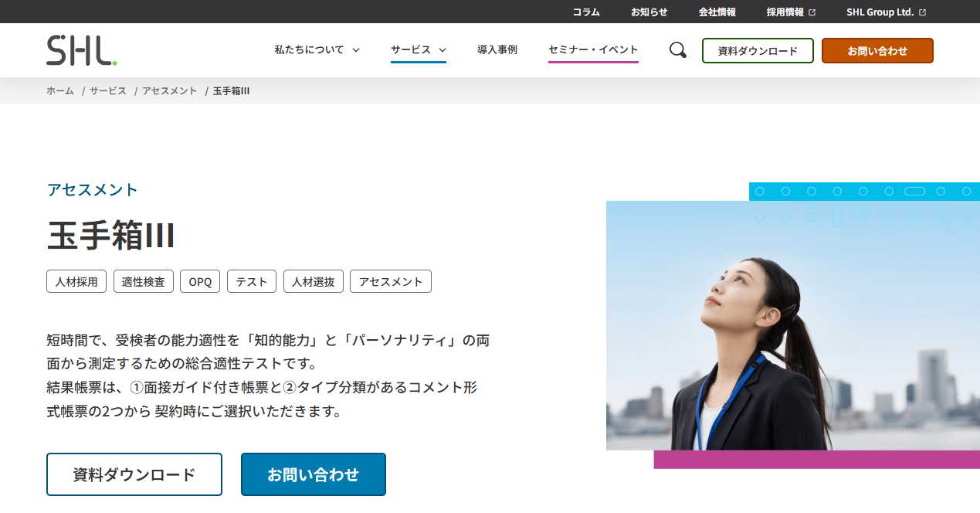Select アセスメント in the breadcrumb
980x513 pixels.
[169, 91]
